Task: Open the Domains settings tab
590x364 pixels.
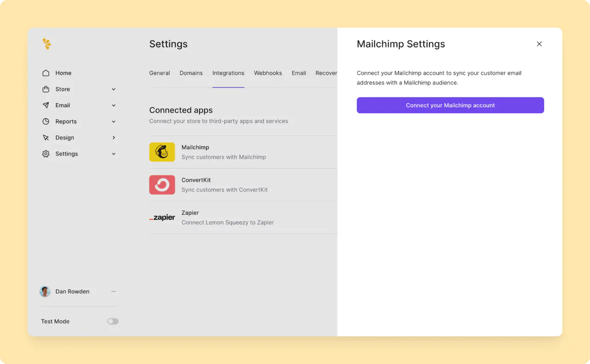Action: [191, 73]
